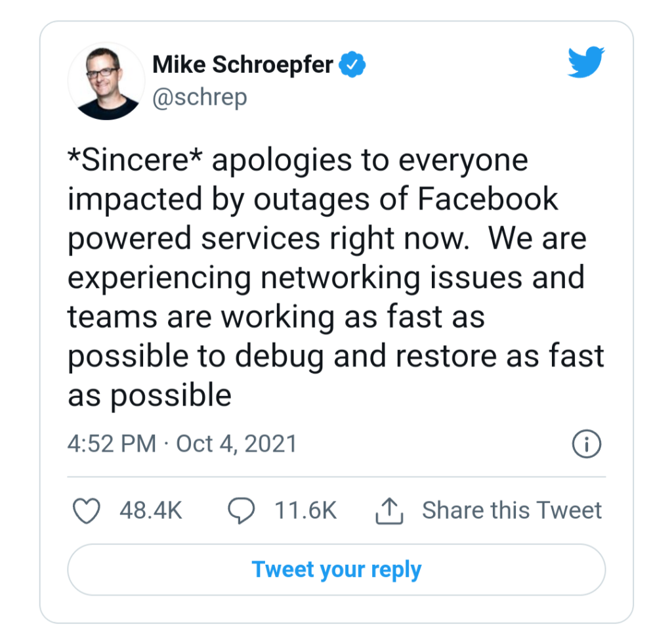This screenshot has height=637, width=672.
Task: Click the Twitter bird logo
Action: tap(585, 64)
